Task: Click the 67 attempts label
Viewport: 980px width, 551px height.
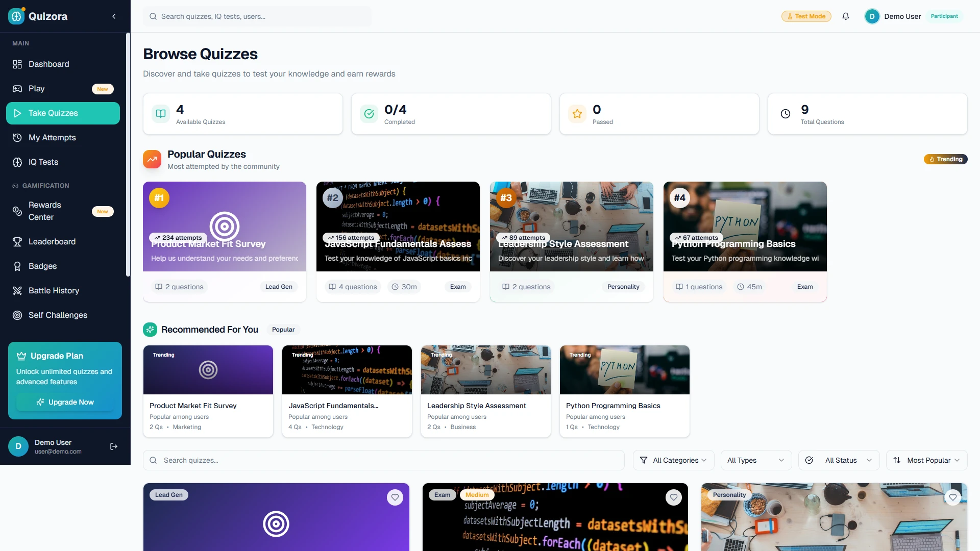Action: tap(696, 238)
